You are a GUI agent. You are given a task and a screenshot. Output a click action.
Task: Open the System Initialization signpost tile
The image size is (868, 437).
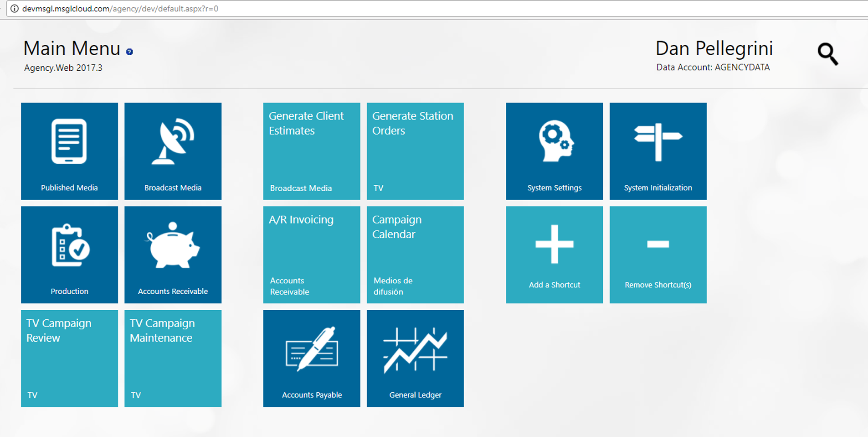click(658, 151)
